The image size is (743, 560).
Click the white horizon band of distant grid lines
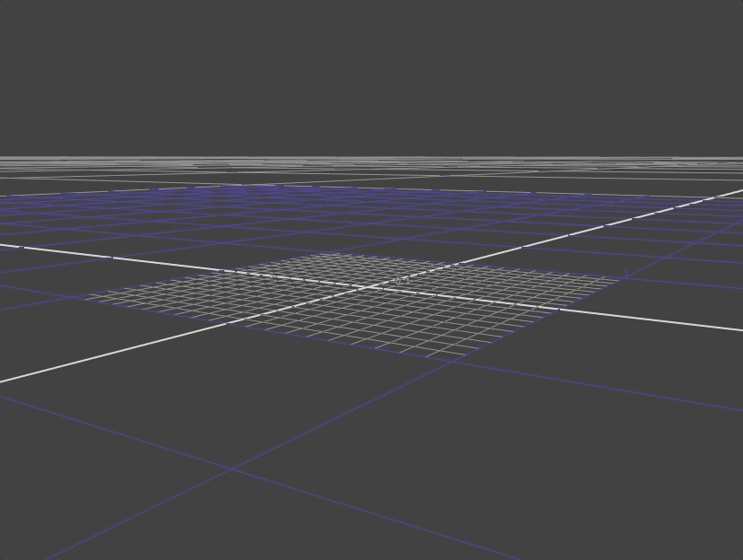pos(371,163)
